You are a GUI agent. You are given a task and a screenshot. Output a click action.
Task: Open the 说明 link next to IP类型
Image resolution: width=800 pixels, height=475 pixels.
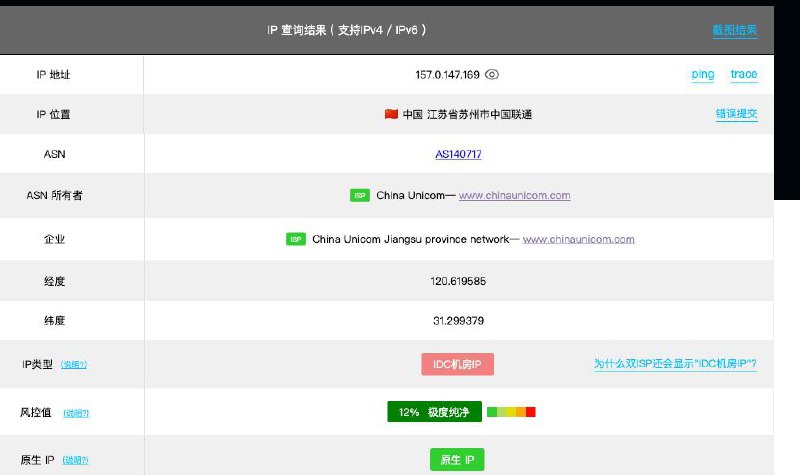coord(74,365)
